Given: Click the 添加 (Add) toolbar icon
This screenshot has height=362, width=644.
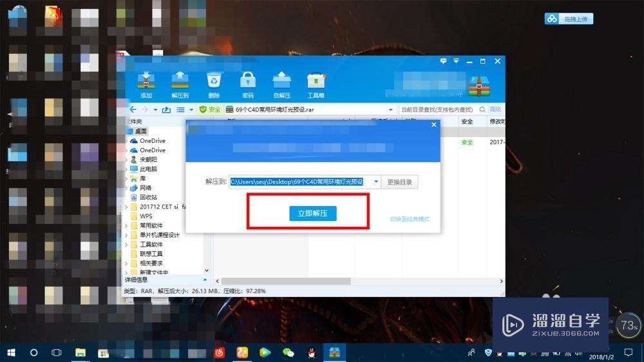Looking at the screenshot, I should coord(146,84).
